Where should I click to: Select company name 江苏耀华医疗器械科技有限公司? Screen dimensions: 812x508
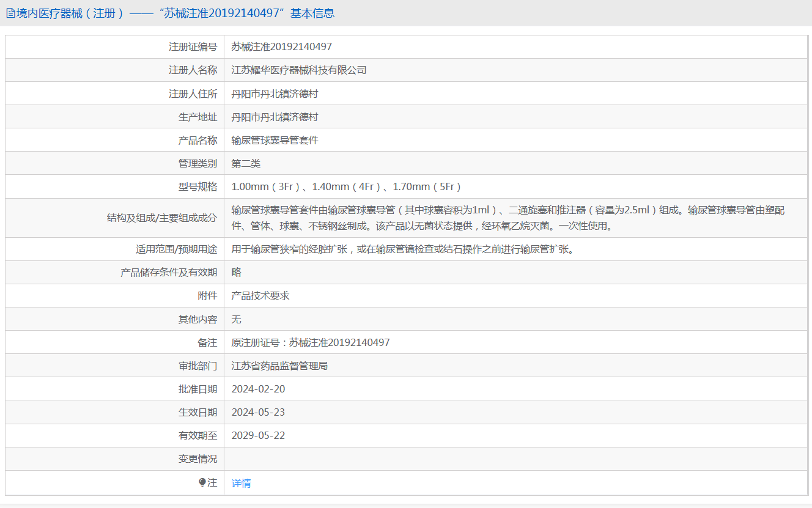point(299,70)
